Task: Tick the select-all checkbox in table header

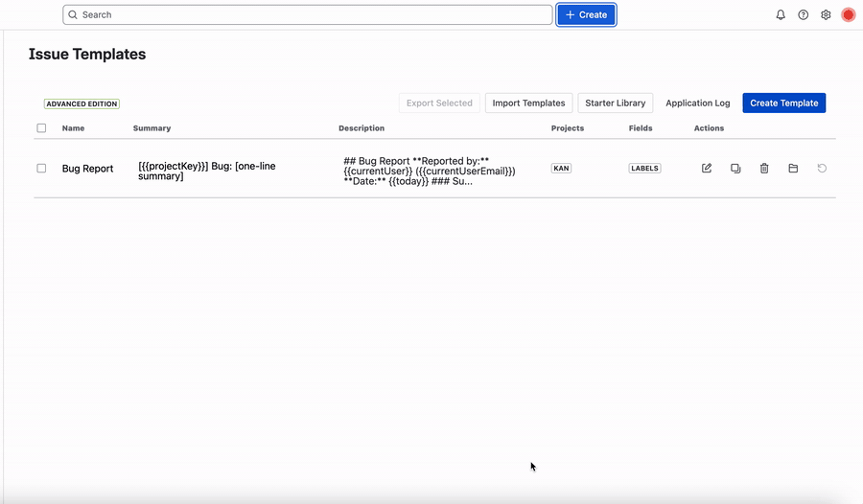Action: [41, 128]
